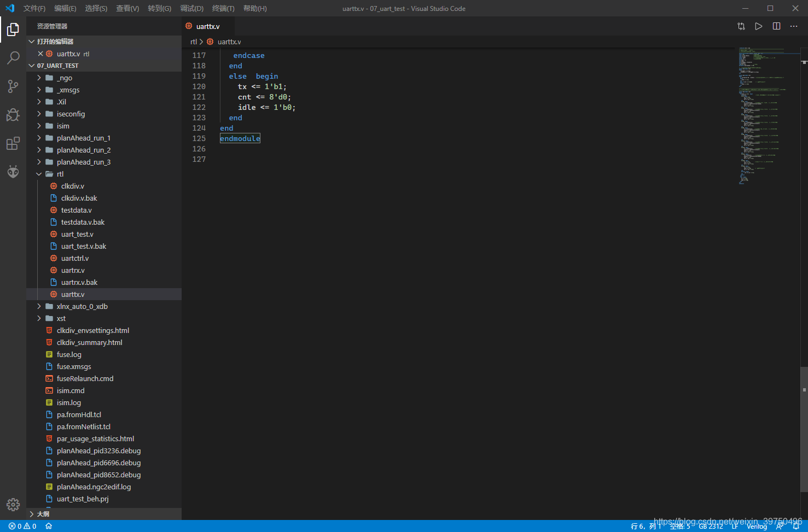This screenshot has width=808, height=532.
Task: Open the 文件(F) menu
Action: tap(34, 8)
